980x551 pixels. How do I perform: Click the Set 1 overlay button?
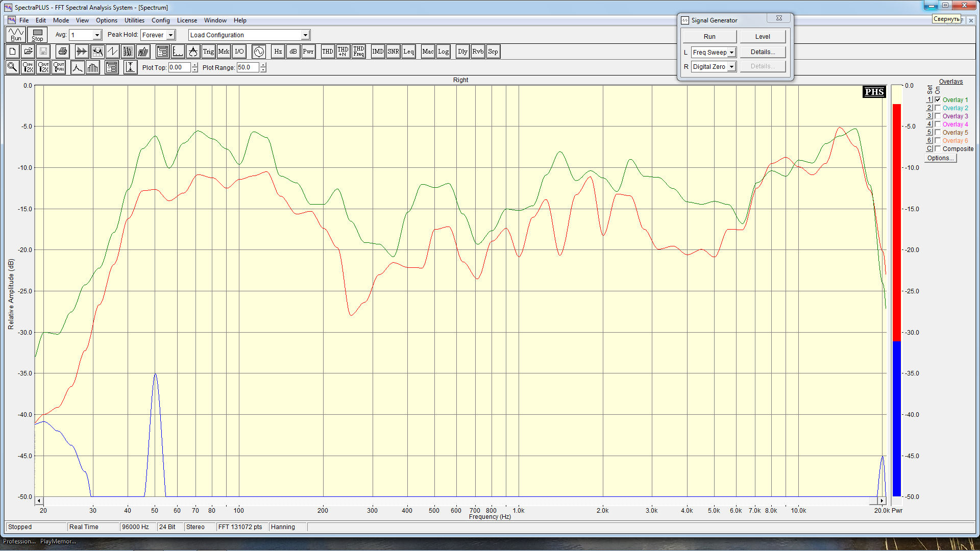(929, 100)
